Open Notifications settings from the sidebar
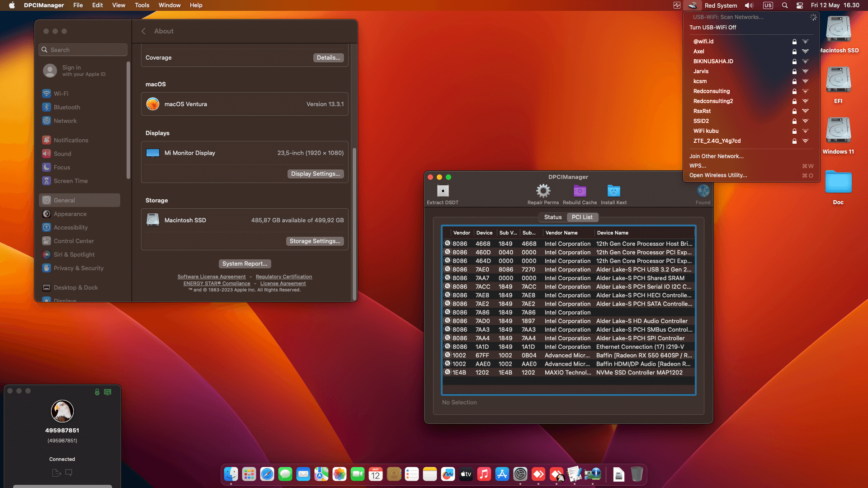This screenshot has height=488, width=868. [71, 140]
